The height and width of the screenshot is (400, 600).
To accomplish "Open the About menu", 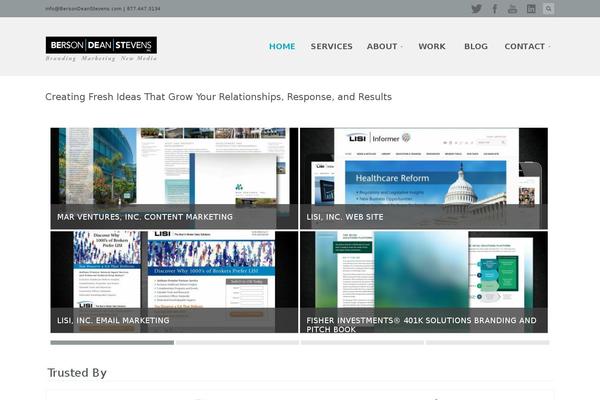I will click(x=382, y=46).
